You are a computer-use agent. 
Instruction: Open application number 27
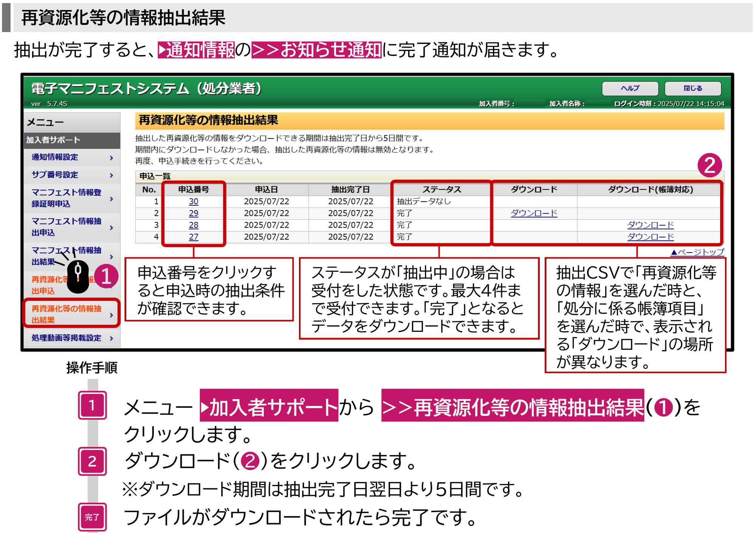194,237
